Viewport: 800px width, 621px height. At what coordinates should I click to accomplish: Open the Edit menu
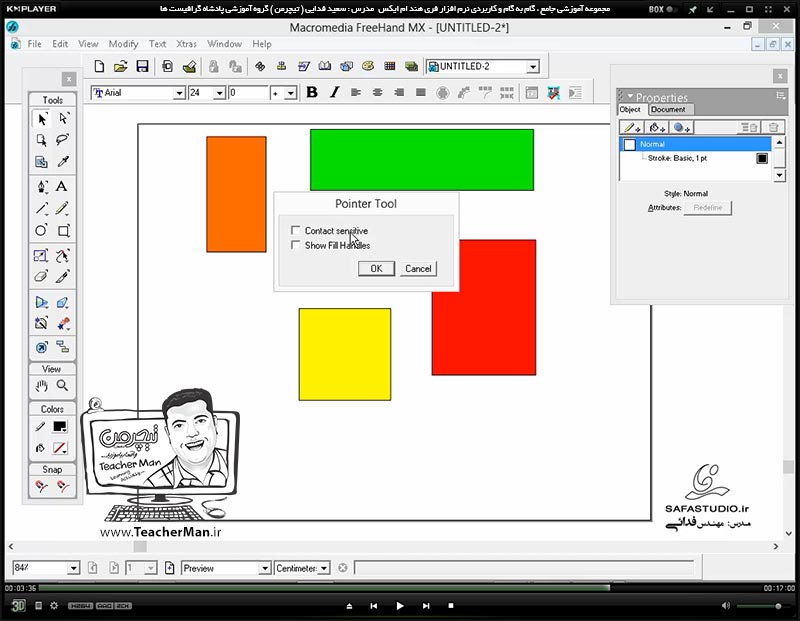point(60,44)
